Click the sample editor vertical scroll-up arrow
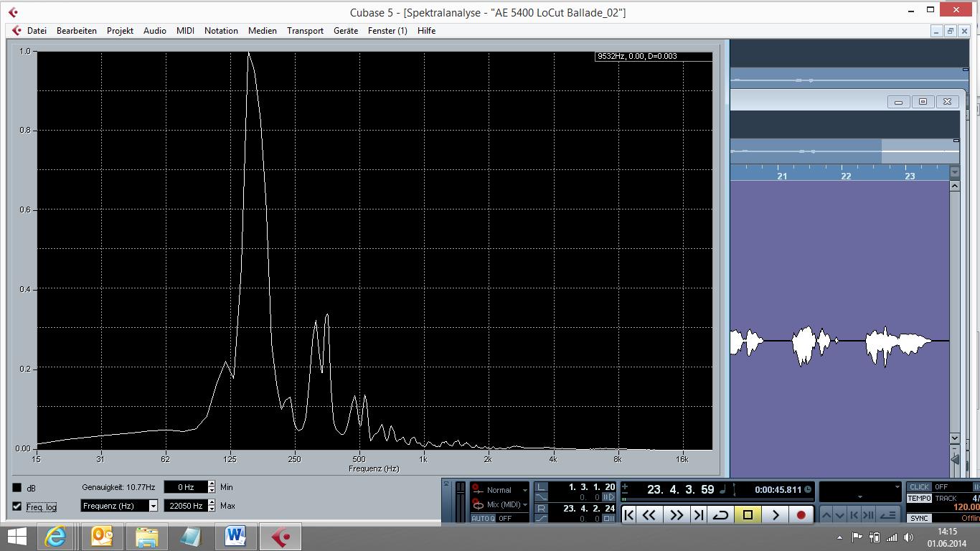The image size is (980, 551). point(955,186)
